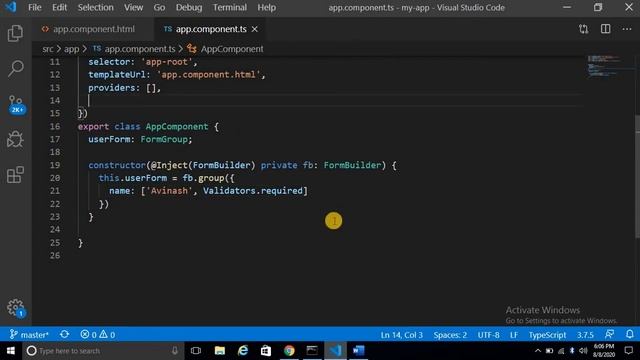Open the Help menu
640x360 pixels.
tap(267, 7)
